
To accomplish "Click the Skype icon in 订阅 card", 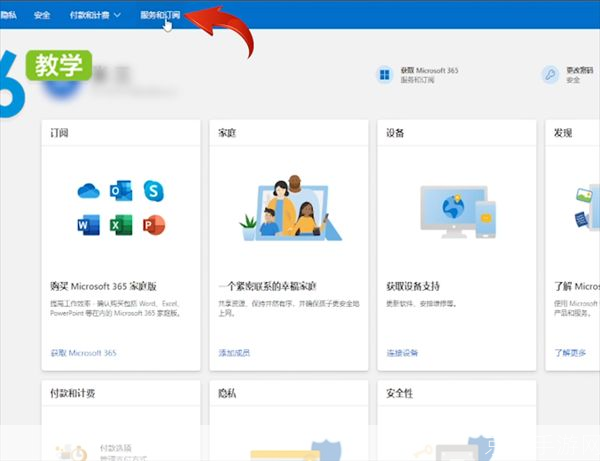I will coord(153,190).
